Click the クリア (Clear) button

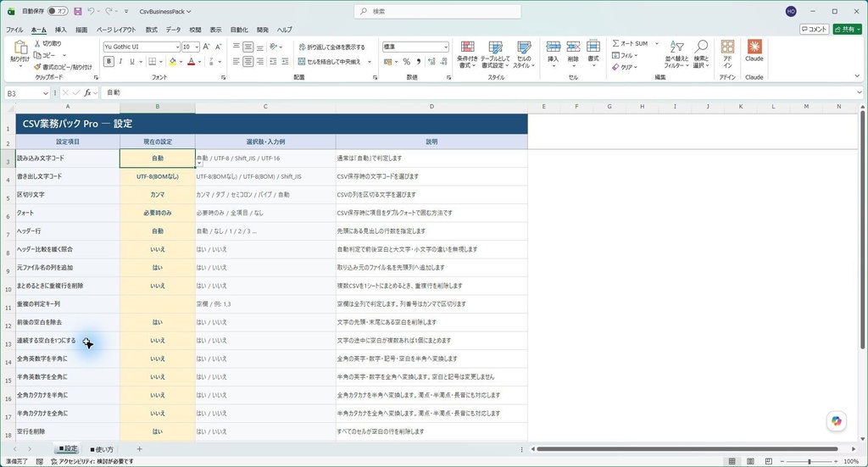point(625,67)
